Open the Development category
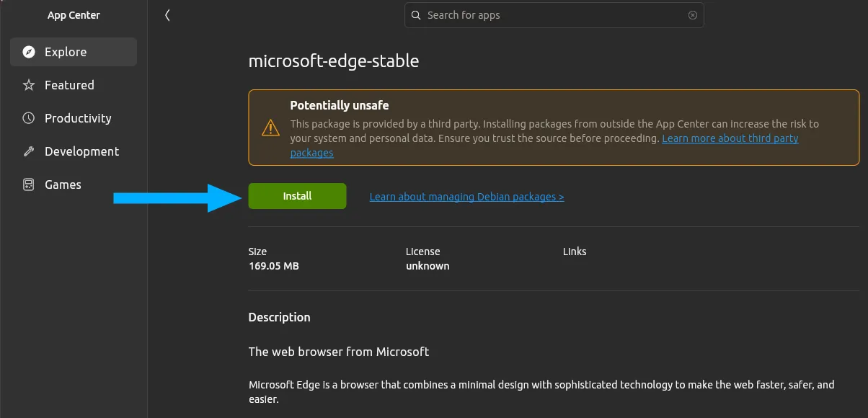This screenshot has width=868, height=418. [x=74, y=151]
